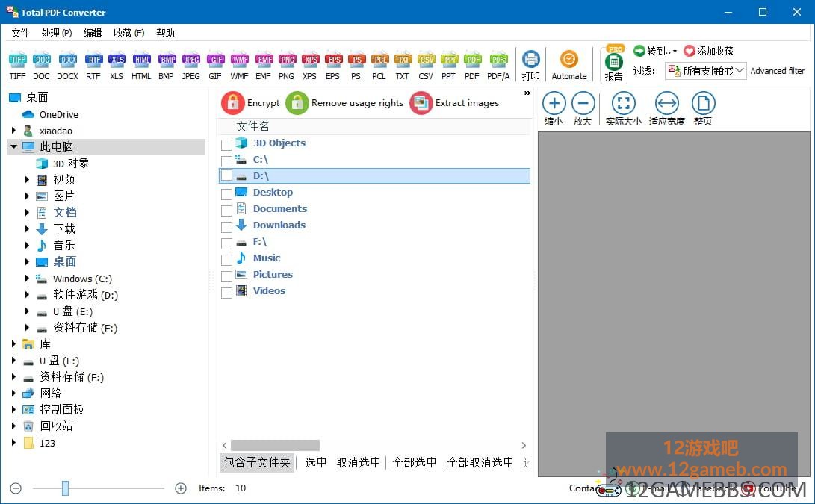Select BMP image output
The width and height of the screenshot is (815, 504).
coord(167,66)
